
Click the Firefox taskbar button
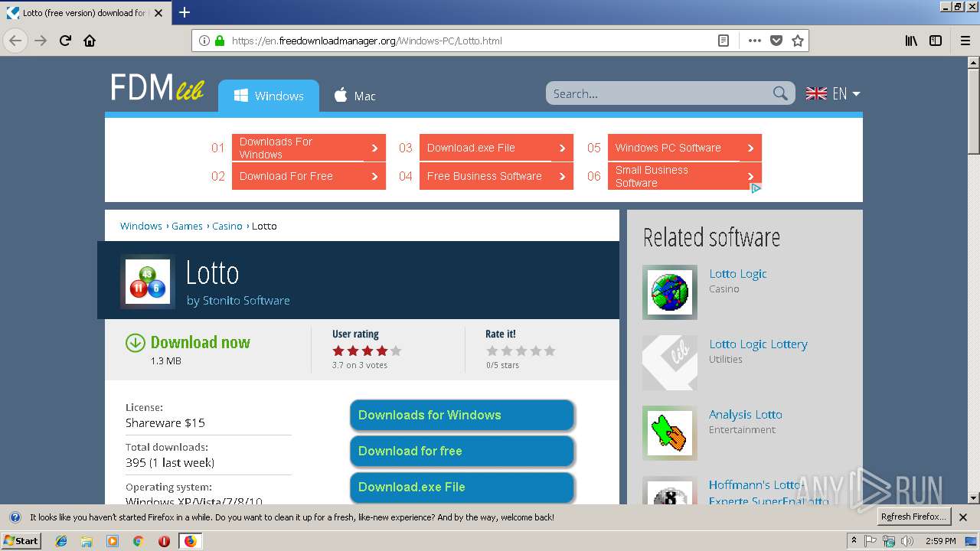[x=190, y=541]
